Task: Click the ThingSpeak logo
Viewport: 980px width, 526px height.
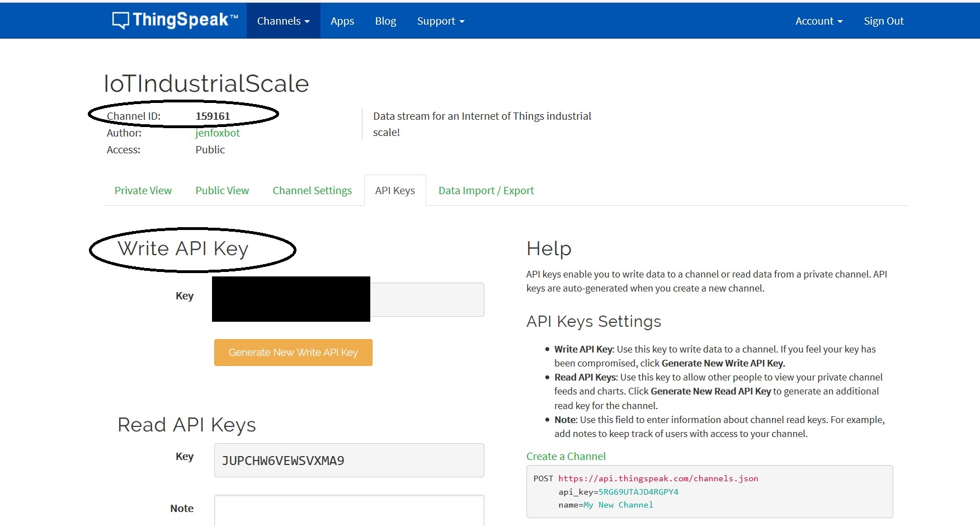Action: tap(175, 20)
